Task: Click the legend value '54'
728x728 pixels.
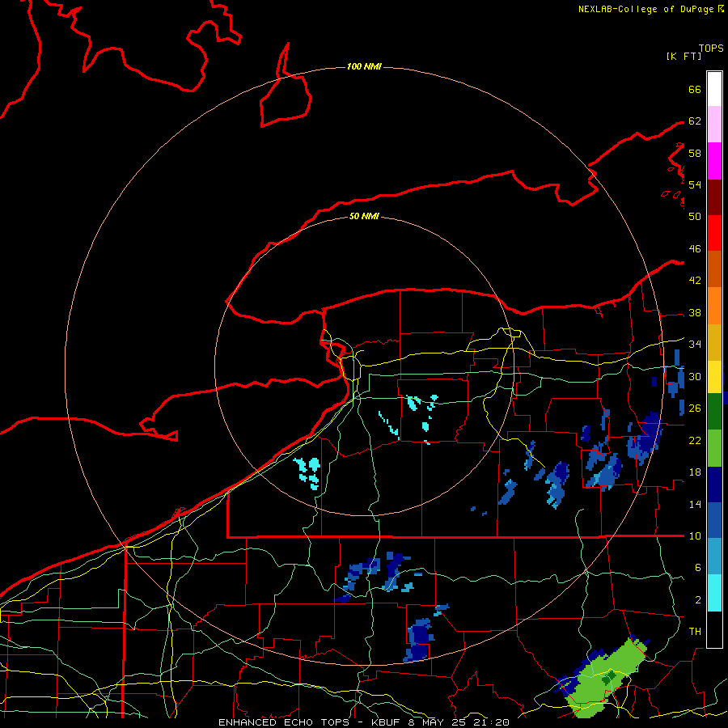Action: [695, 184]
